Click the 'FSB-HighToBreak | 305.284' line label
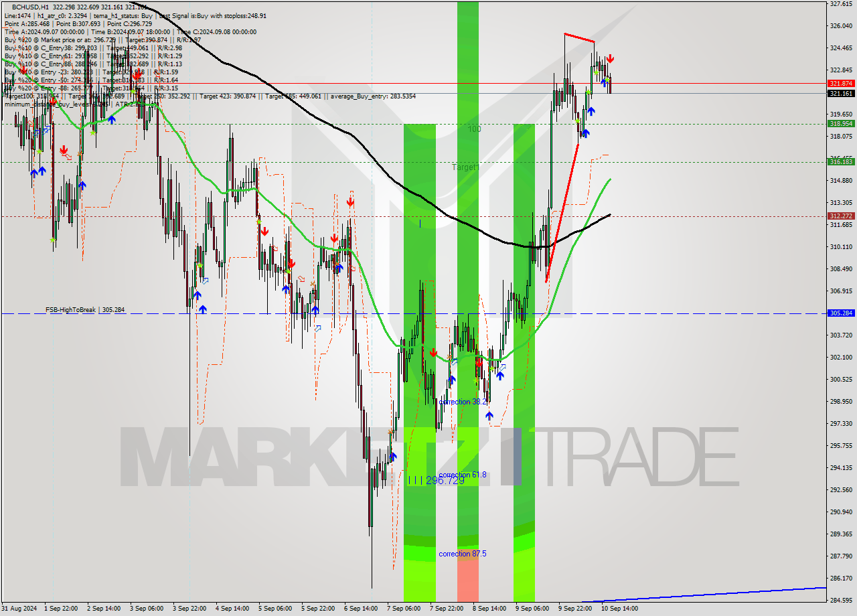This screenshot has height=616, width=857. pos(85,310)
